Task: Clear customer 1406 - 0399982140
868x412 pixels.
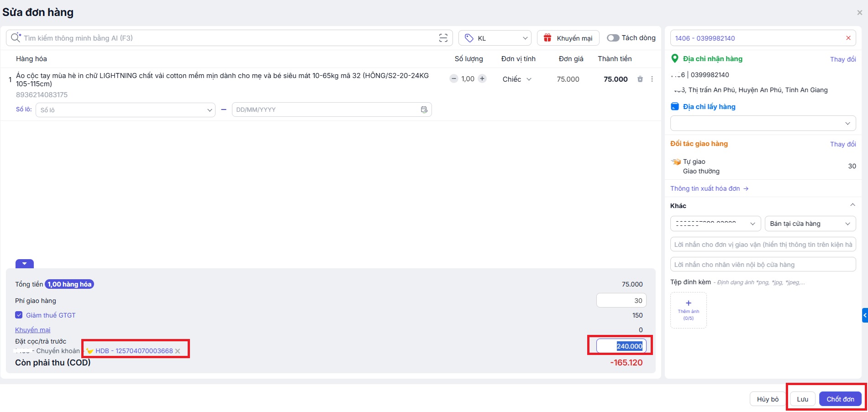Action: (848, 38)
